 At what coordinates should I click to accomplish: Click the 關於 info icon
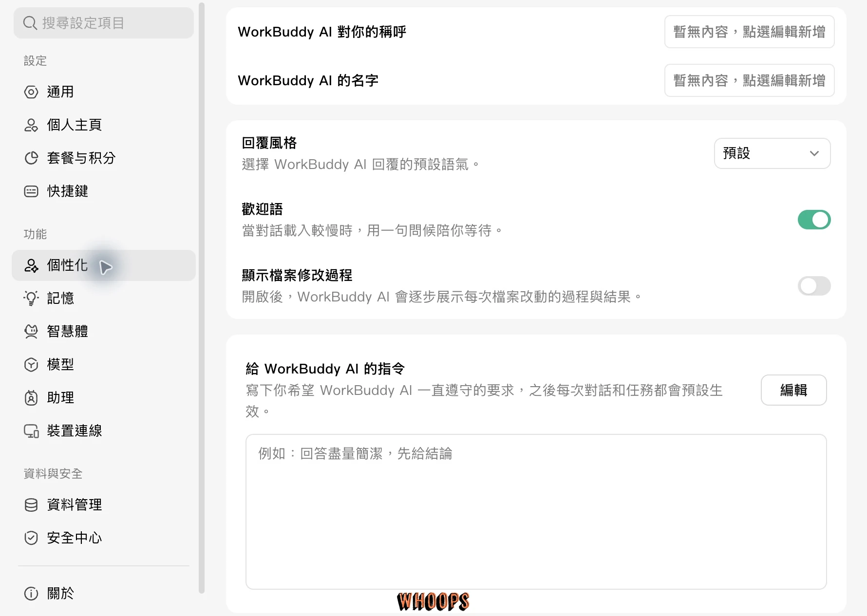[x=31, y=594]
